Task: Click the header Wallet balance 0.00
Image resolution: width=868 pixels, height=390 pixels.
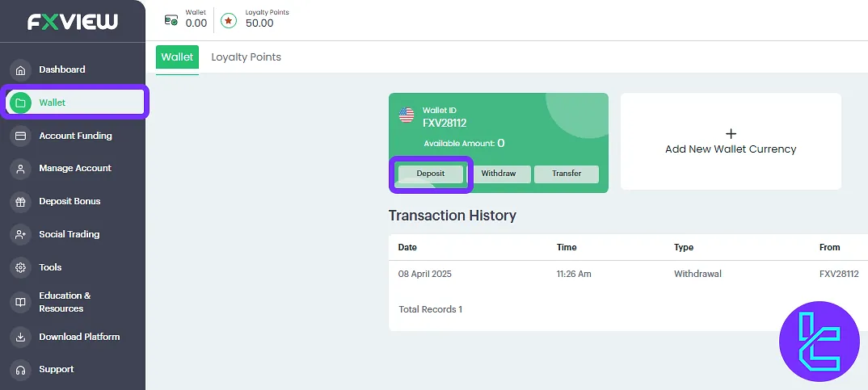Action: (x=196, y=23)
